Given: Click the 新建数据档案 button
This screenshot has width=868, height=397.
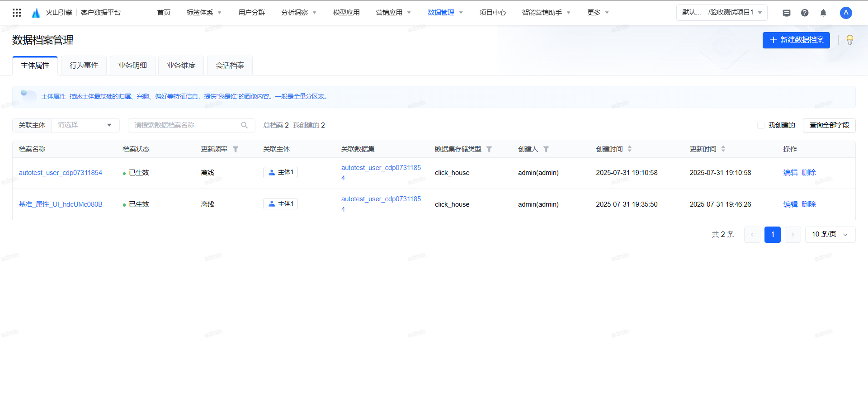Looking at the screenshot, I should click(796, 40).
